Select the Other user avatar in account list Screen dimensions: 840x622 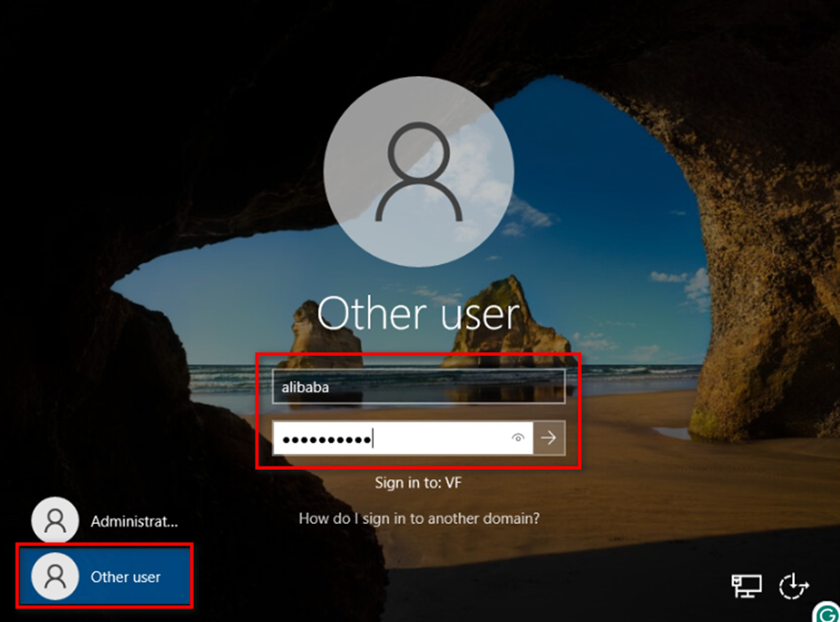[55, 576]
